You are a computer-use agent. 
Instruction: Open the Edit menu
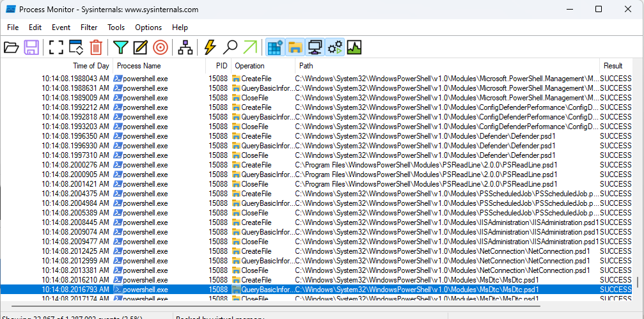(35, 27)
